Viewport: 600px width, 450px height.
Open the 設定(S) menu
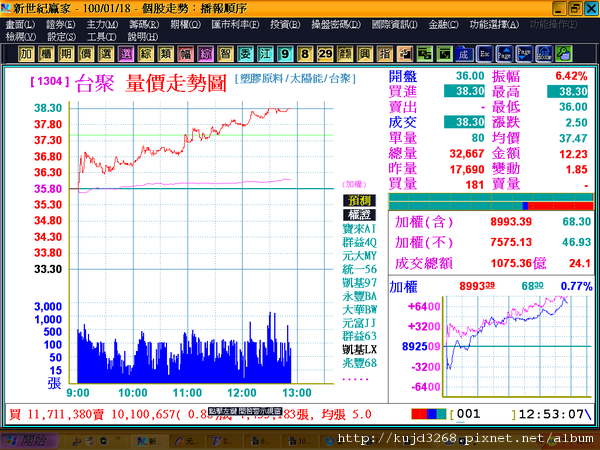point(61,37)
